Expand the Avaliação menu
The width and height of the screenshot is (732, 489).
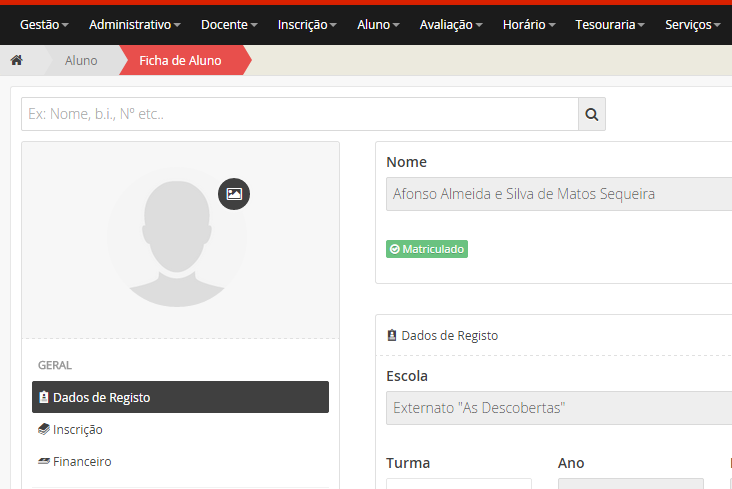tap(451, 24)
